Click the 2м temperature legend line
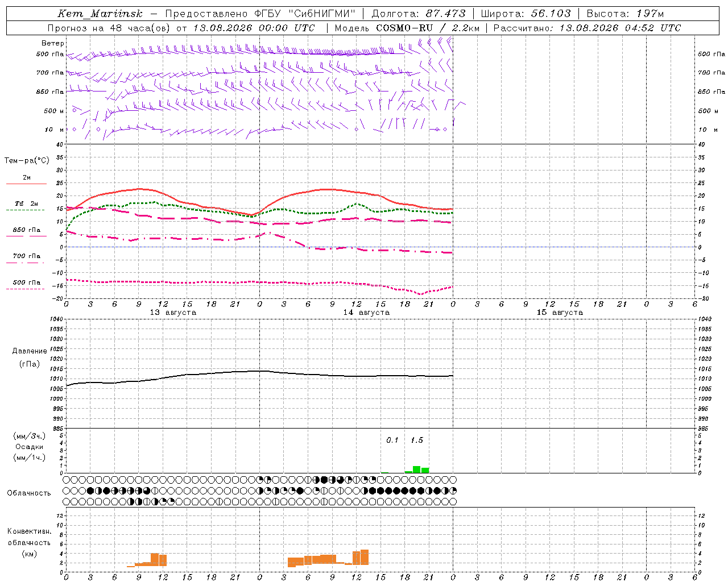728x582 pixels. (26, 180)
